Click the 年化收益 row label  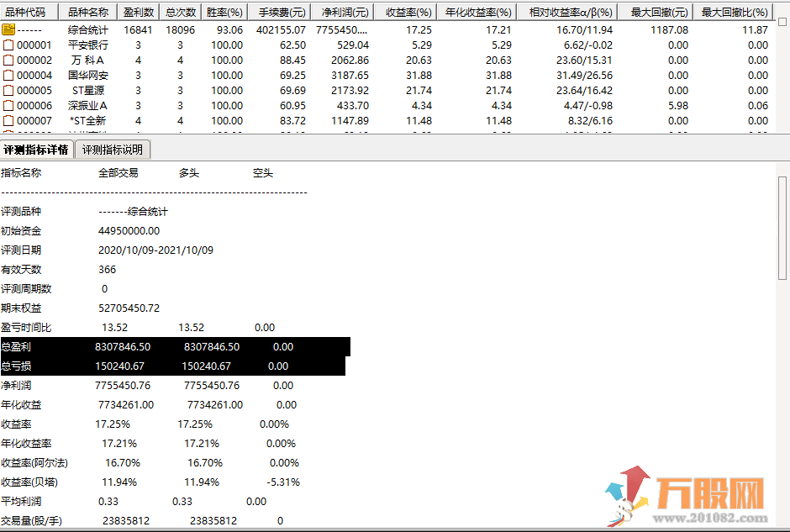[x=21, y=404]
